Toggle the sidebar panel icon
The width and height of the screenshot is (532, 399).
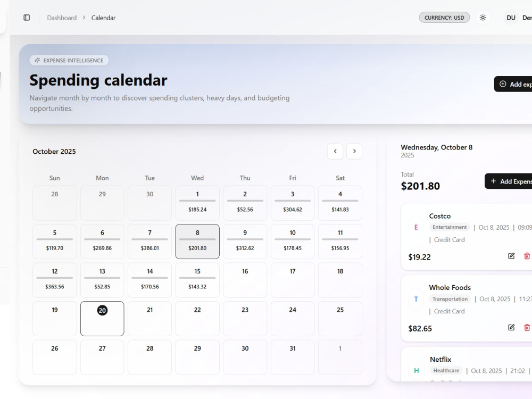click(x=27, y=18)
